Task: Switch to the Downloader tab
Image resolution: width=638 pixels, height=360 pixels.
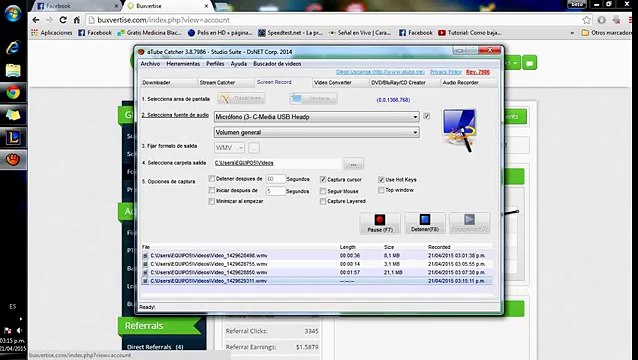Action: [x=168, y=83]
